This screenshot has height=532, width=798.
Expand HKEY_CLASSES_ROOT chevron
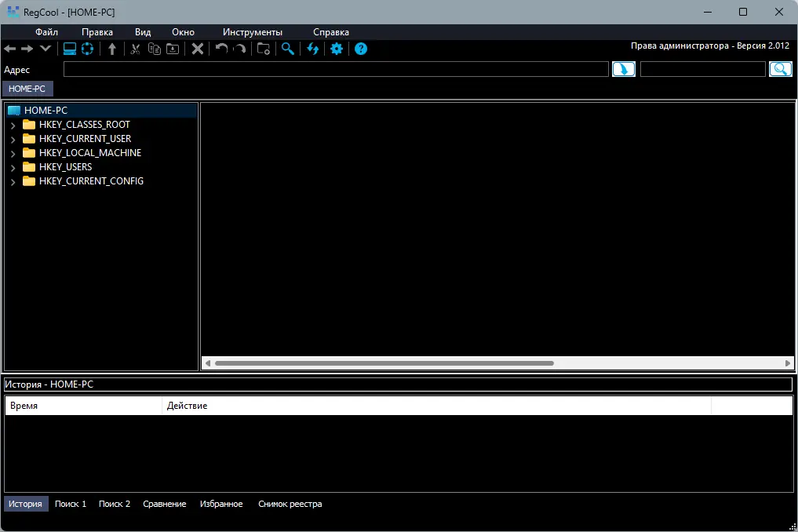coord(13,126)
